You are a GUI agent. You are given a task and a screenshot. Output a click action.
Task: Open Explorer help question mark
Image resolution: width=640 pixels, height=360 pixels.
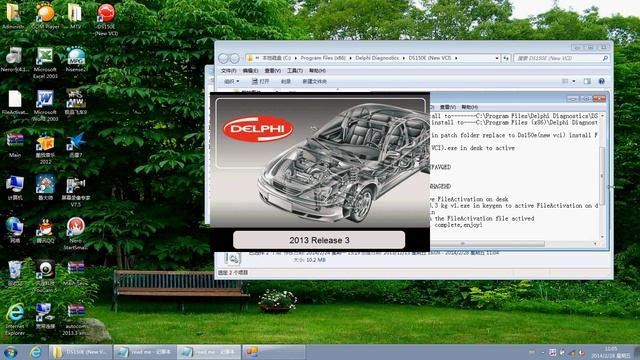(x=601, y=82)
